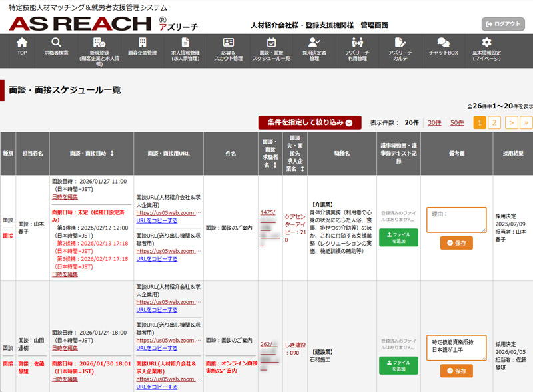The image size is (533, 392).
Task: Select 石材施工 job type text
Action: tap(320, 360)
